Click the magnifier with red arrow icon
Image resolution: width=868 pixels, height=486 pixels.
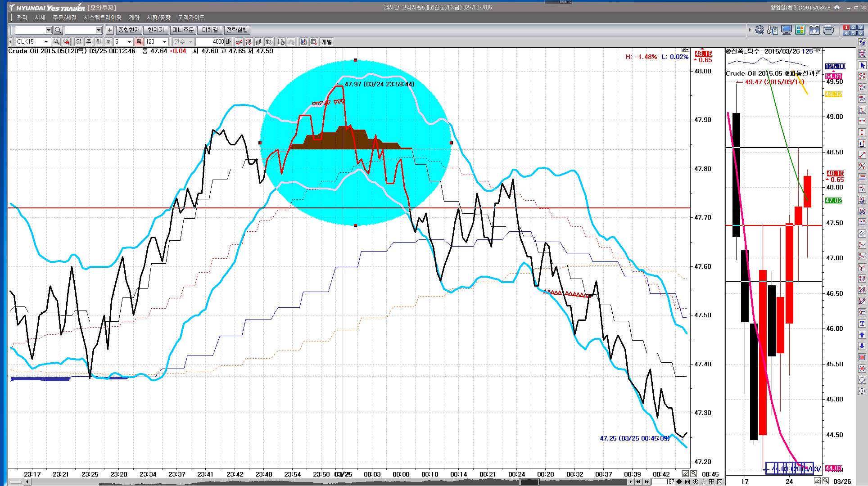point(66,42)
